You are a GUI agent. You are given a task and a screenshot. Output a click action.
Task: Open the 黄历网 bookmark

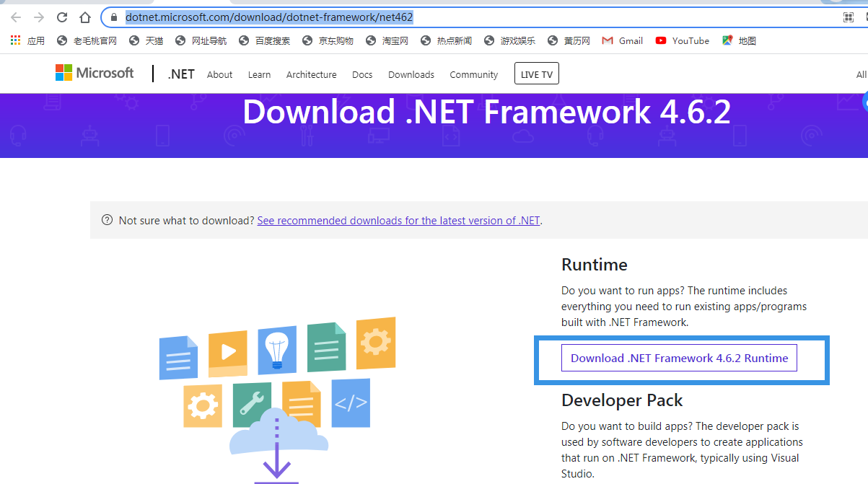coord(569,41)
